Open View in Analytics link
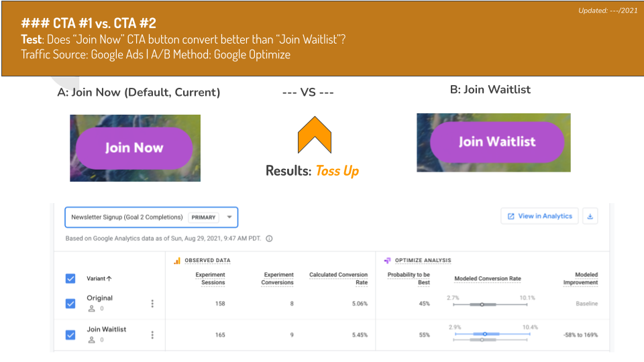The width and height of the screenshot is (644, 362). pos(539,217)
